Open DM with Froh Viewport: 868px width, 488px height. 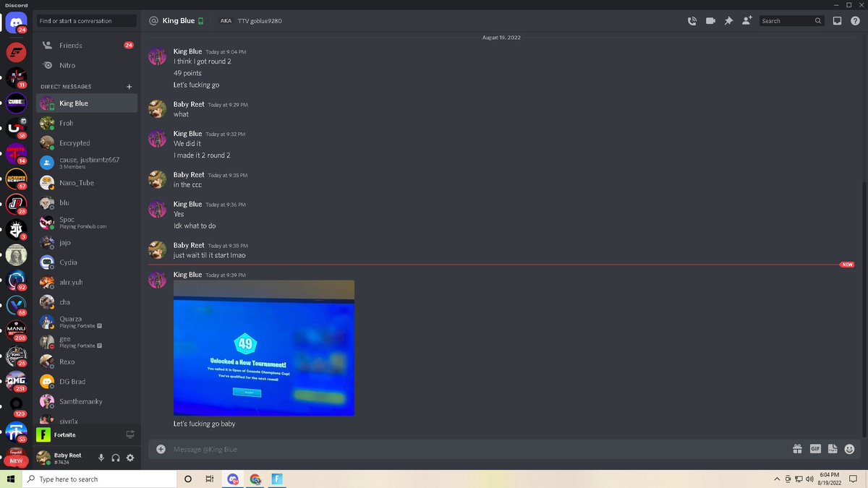coord(87,123)
